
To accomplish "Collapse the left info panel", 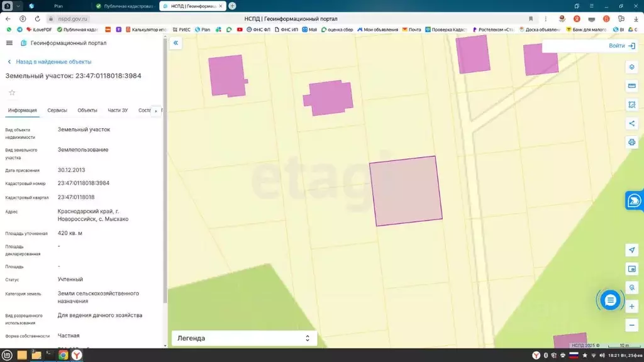I will (175, 43).
